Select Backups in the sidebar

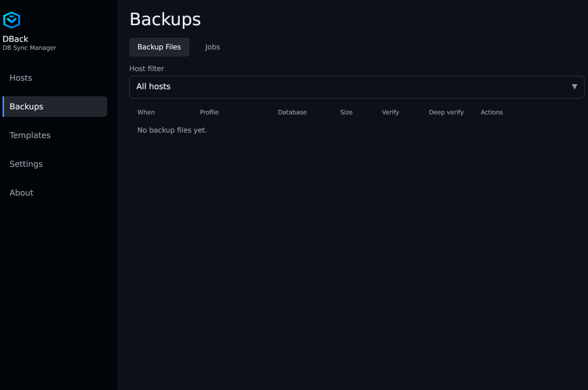pos(55,107)
